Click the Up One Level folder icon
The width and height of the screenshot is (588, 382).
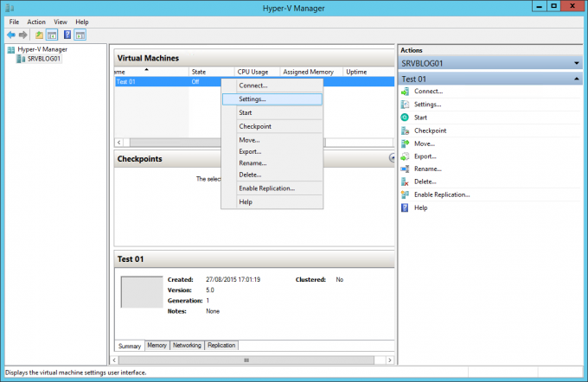38,35
